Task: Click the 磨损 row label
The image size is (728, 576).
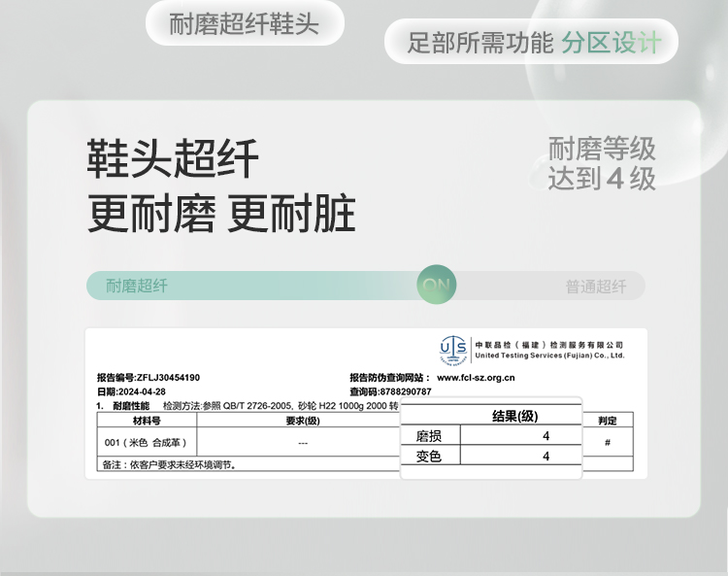Action: (x=428, y=436)
